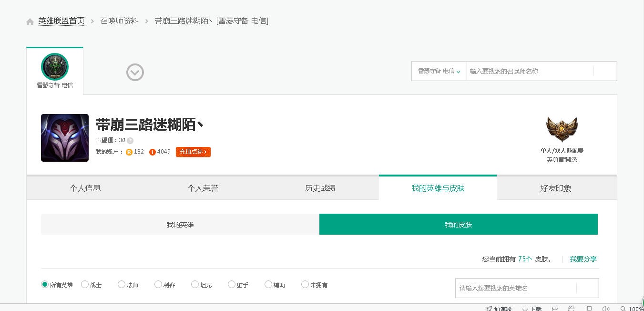Open 召唤师资料 breadcrumb link
The image size is (644, 311).
(119, 21)
